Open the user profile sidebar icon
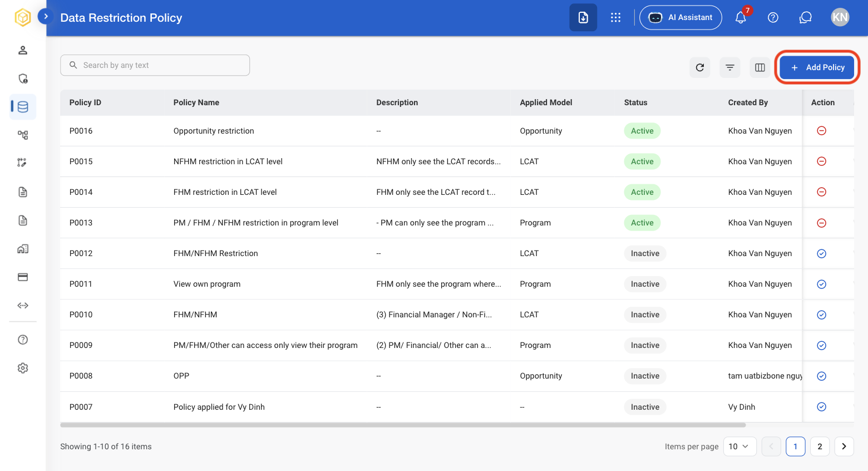This screenshot has height=471, width=868. (23, 50)
